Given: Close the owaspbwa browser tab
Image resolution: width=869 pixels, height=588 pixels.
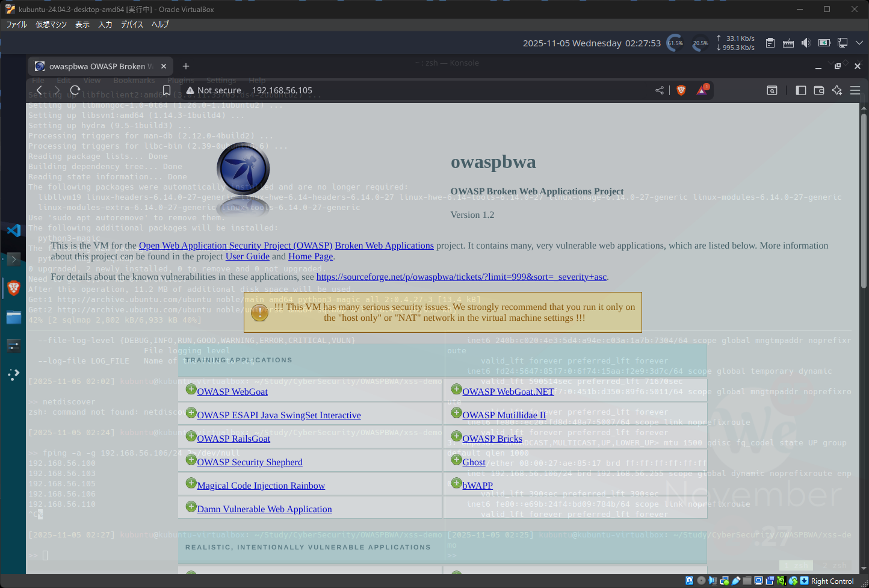Looking at the screenshot, I should coord(164,66).
